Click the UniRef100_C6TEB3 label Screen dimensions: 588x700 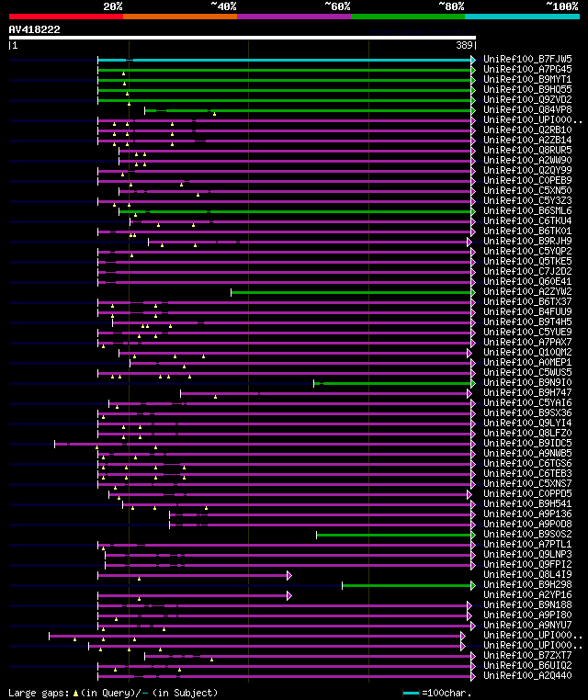click(527, 473)
